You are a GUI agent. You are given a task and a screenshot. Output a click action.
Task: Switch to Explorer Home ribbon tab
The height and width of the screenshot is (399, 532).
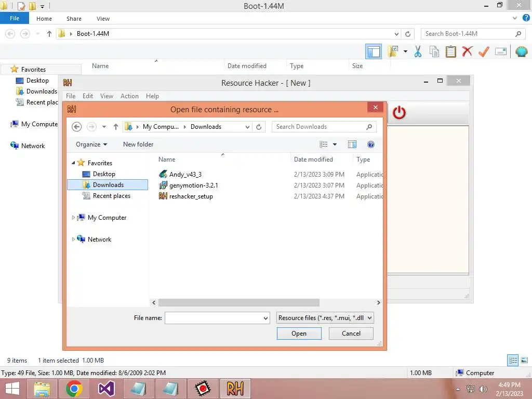pyautogui.click(x=44, y=19)
